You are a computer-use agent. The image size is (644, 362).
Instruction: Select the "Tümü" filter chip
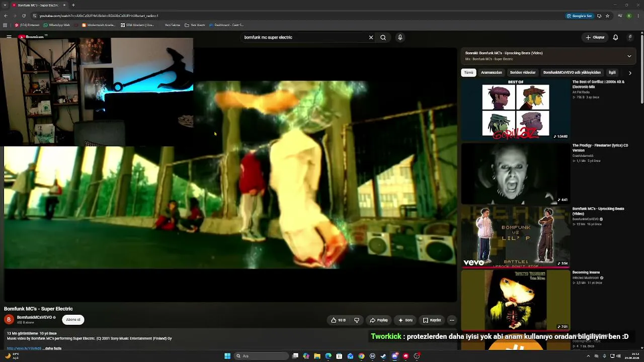[468, 72]
